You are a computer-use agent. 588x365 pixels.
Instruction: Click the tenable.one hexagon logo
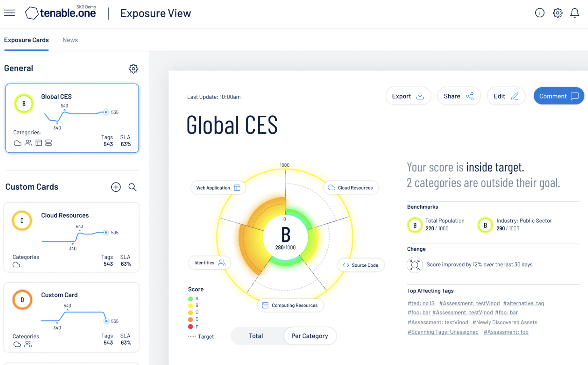pyautogui.click(x=32, y=13)
